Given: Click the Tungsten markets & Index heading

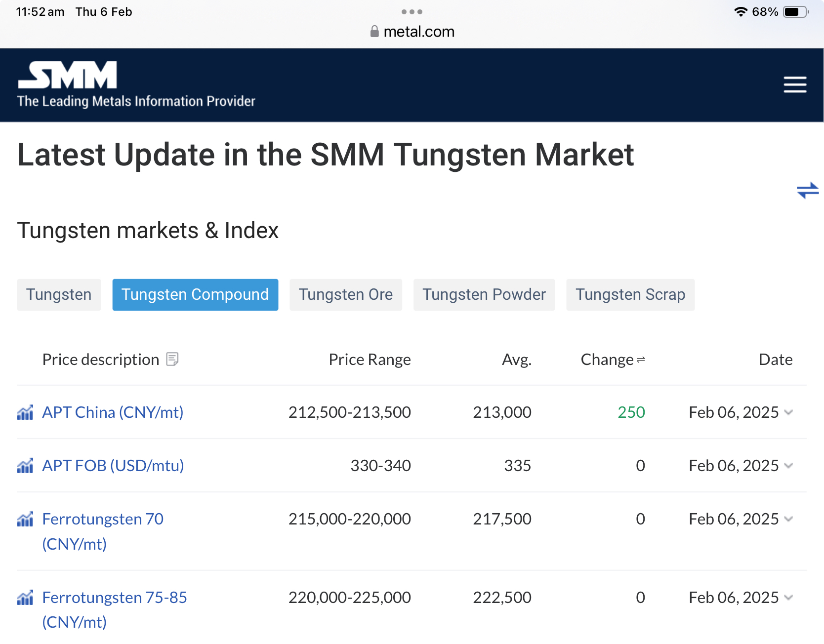Looking at the screenshot, I should tap(148, 231).
